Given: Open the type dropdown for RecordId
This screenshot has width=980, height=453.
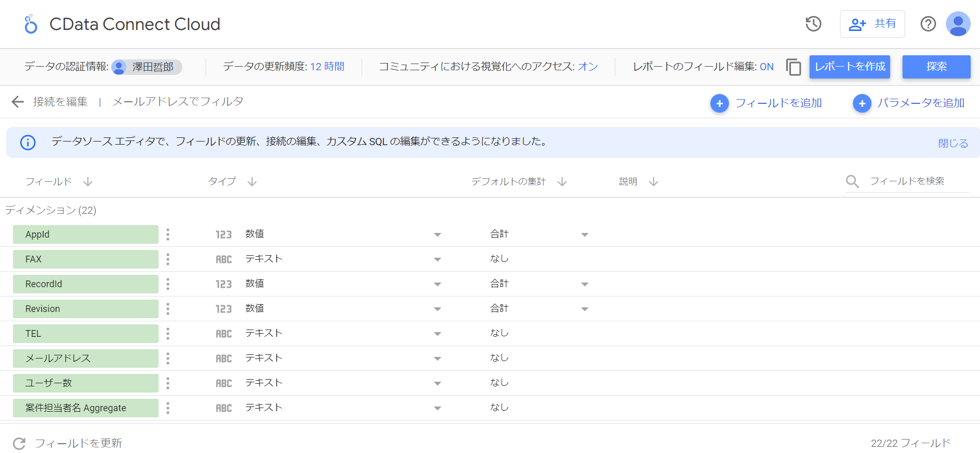Looking at the screenshot, I should [x=438, y=285].
